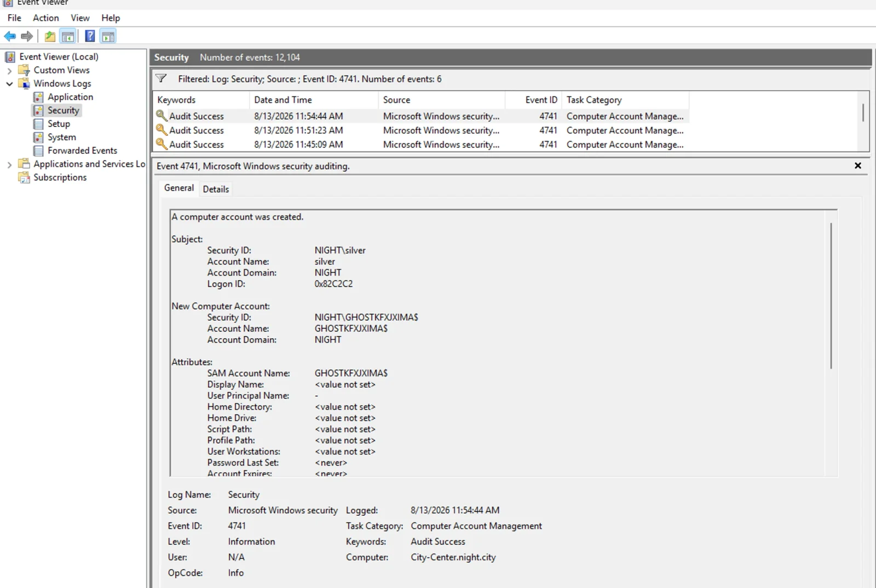Click the Up one level folder icon
Viewport: 876px width, 588px height.
[50, 37]
